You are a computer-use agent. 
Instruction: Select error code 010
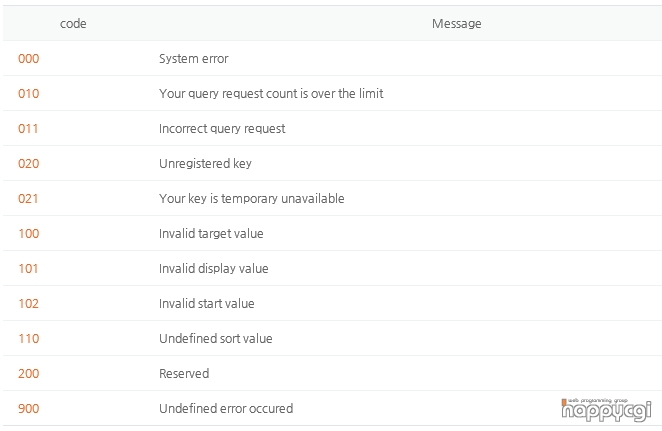[x=29, y=94]
